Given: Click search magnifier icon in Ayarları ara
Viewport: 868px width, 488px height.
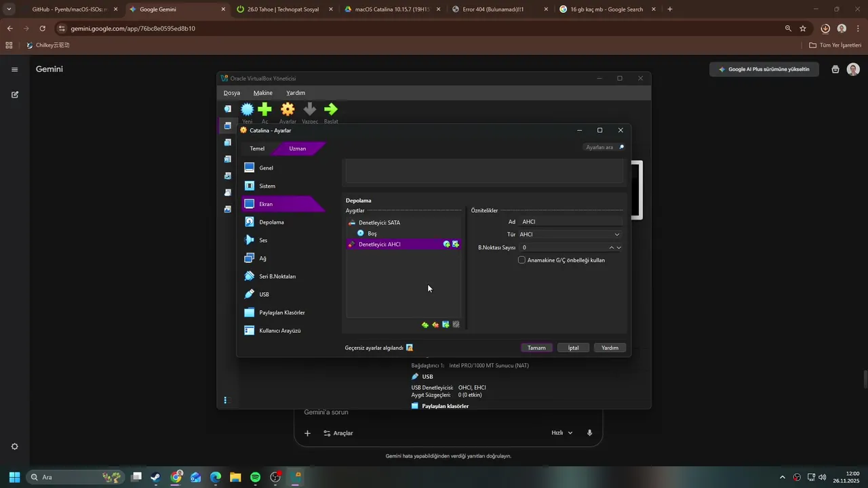Looking at the screenshot, I should [621, 147].
